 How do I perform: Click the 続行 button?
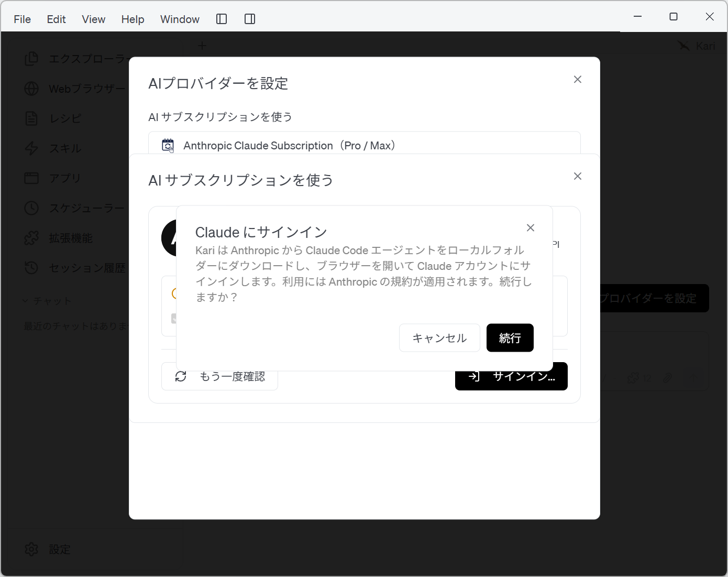point(510,338)
